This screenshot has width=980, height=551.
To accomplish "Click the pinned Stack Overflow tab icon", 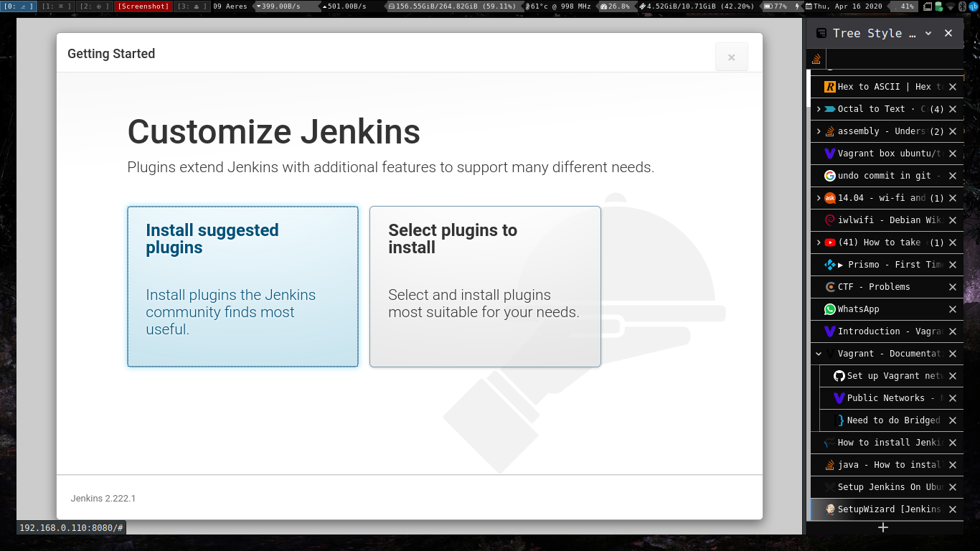I will (x=816, y=59).
